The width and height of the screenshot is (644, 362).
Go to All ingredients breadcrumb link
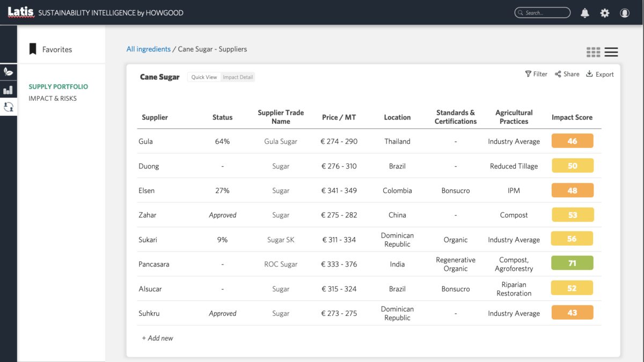pyautogui.click(x=148, y=49)
